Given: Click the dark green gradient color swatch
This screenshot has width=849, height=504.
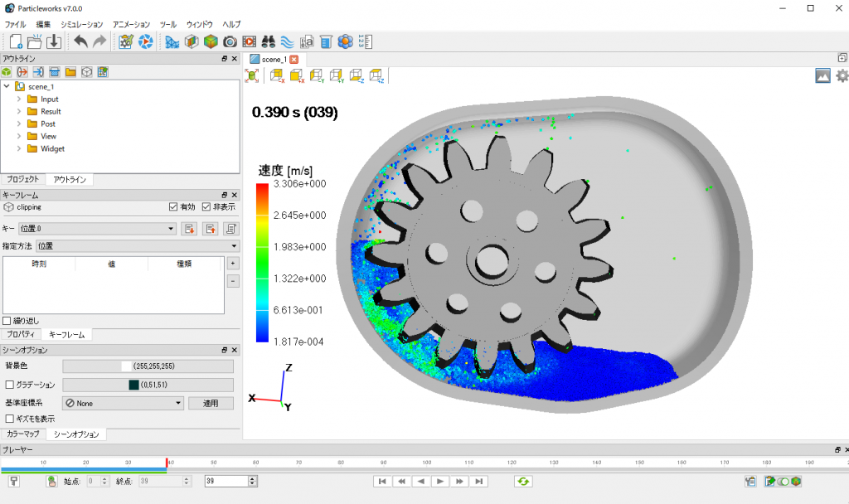Looking at the screenshot, I should [x=133, y=385].
